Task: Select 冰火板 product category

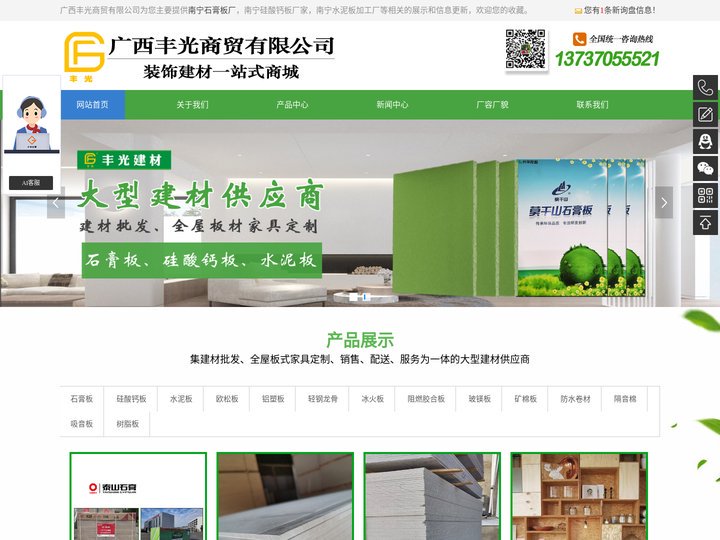Action: 372,399
